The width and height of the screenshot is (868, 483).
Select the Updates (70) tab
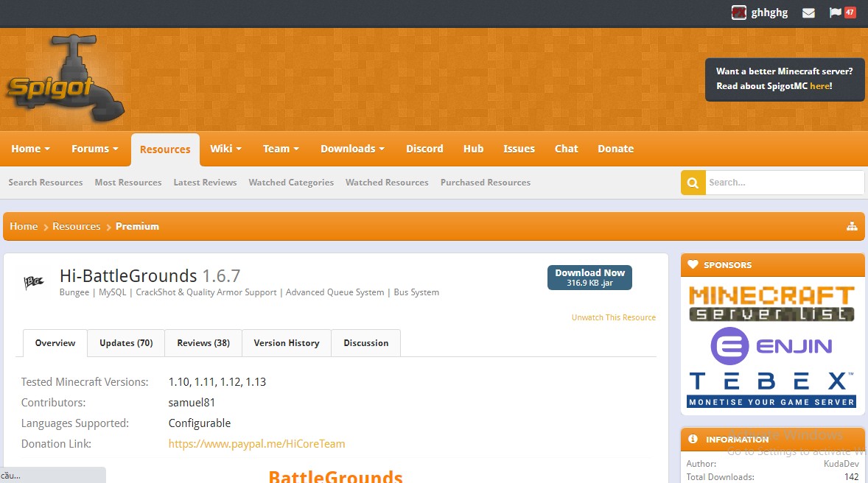[126, 343]
